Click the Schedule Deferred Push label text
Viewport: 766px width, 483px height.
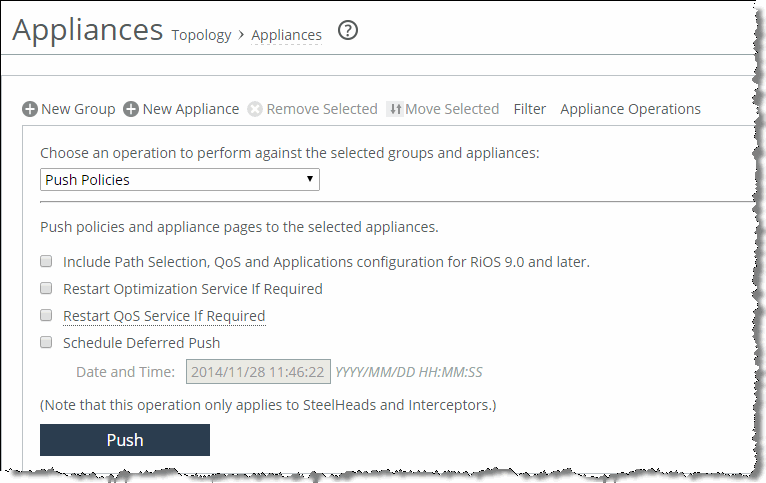click(x=141, y=343)
